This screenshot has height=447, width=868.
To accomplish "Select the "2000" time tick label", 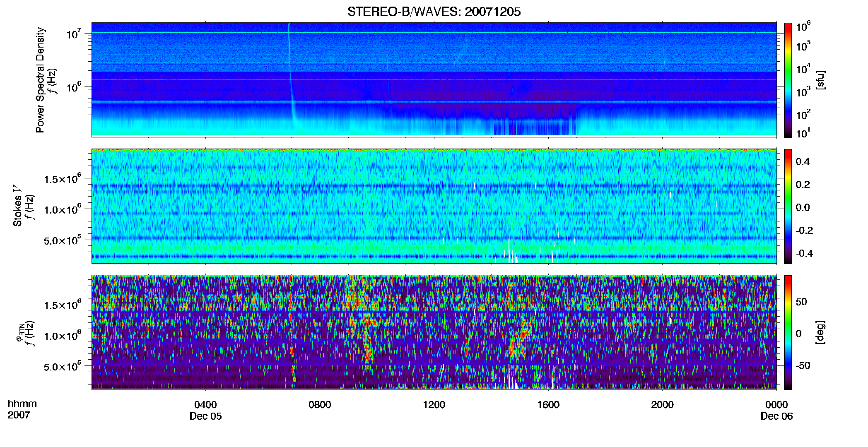I will [662, 404].
